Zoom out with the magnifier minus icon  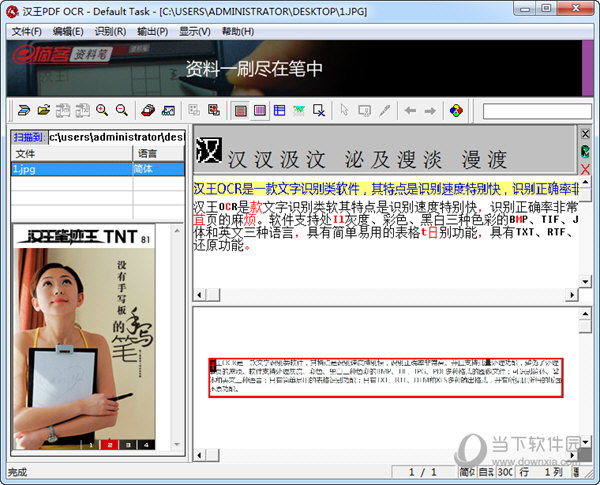click(122, 111)
